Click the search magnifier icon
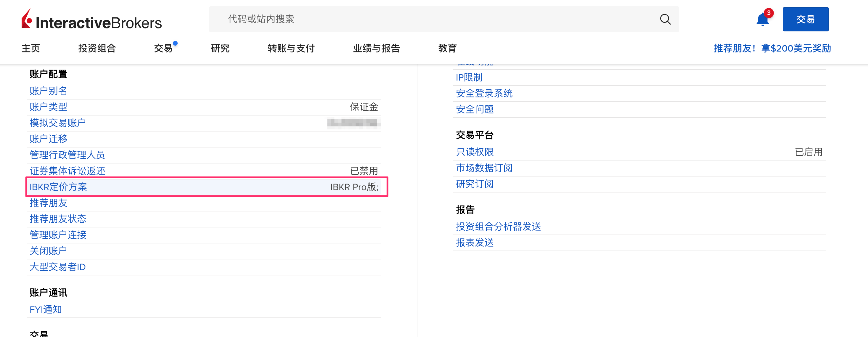This screenshot has height=337, width=868. [x=665, y=19]
